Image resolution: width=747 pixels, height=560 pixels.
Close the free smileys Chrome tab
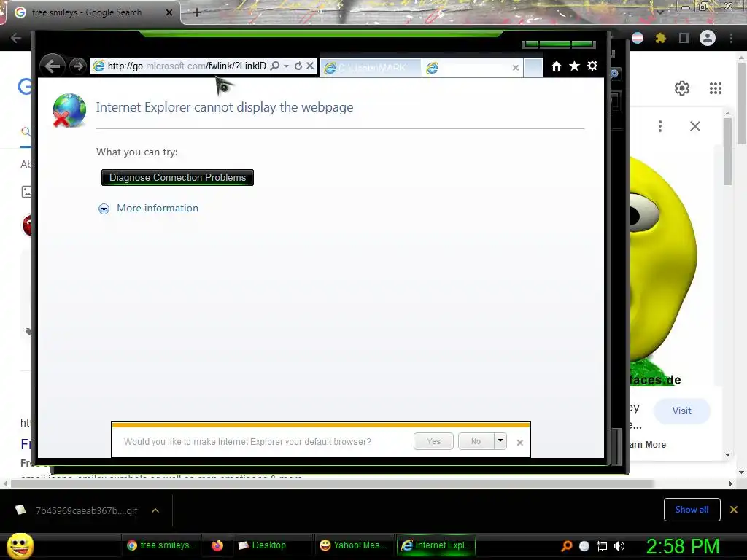[x=169, y=12]
